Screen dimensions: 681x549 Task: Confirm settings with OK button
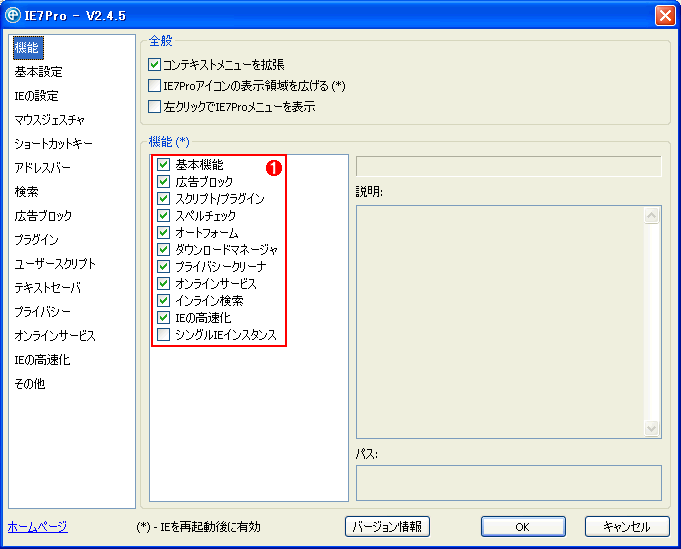(x=523, y=526)
